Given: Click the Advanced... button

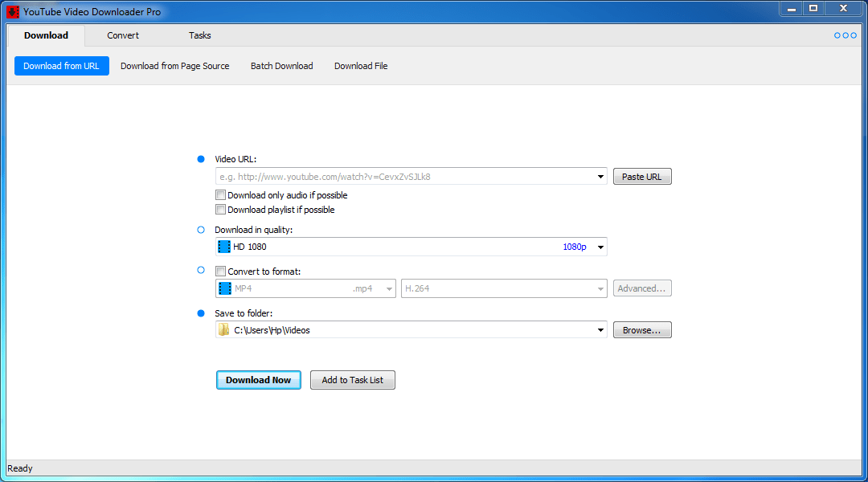Looking at the screenshot, I should pyautogui.click(x=642, y=288).
